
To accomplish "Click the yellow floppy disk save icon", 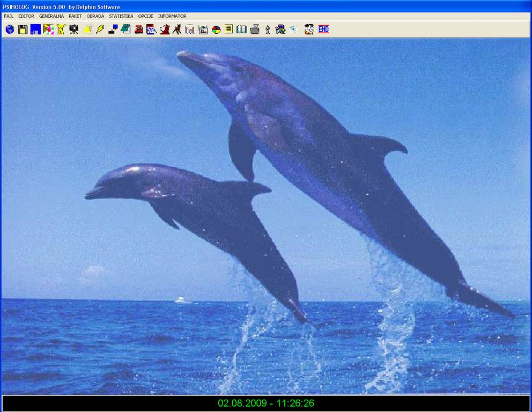I will [x=23, y=30].
